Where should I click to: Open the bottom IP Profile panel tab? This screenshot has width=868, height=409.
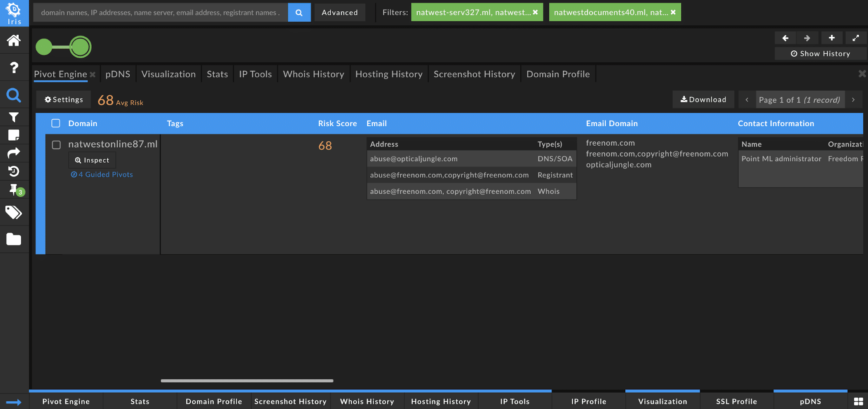click(x=589, y=401)
